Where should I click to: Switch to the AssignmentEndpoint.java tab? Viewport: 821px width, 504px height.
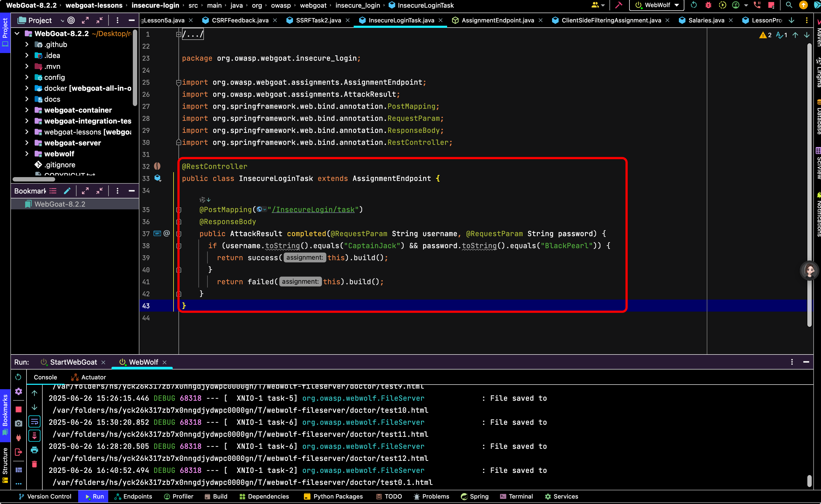[498, 20]
